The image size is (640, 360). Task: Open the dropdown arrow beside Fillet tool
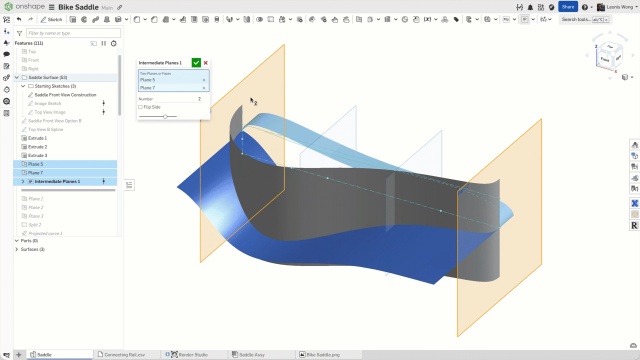(x=145, y=19)
